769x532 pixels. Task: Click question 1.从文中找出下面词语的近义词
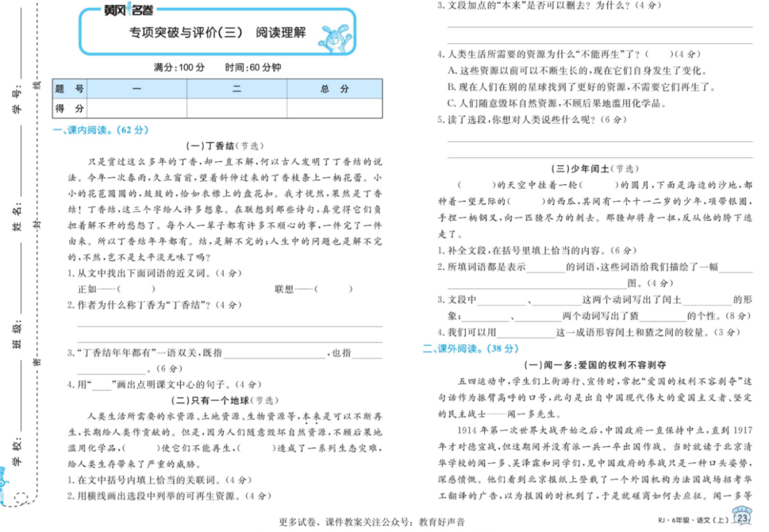click(x=155, y=273)
